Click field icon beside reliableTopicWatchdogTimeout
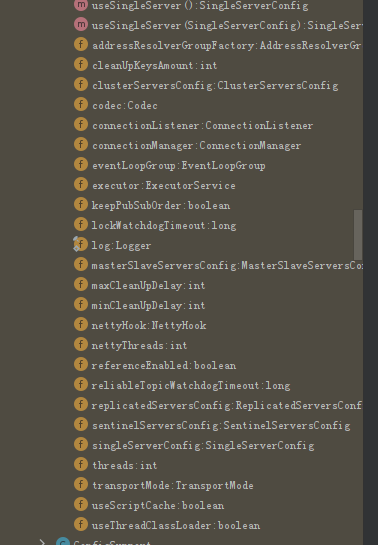Viewport: 378px width, 545px height. tap(81, 384)
